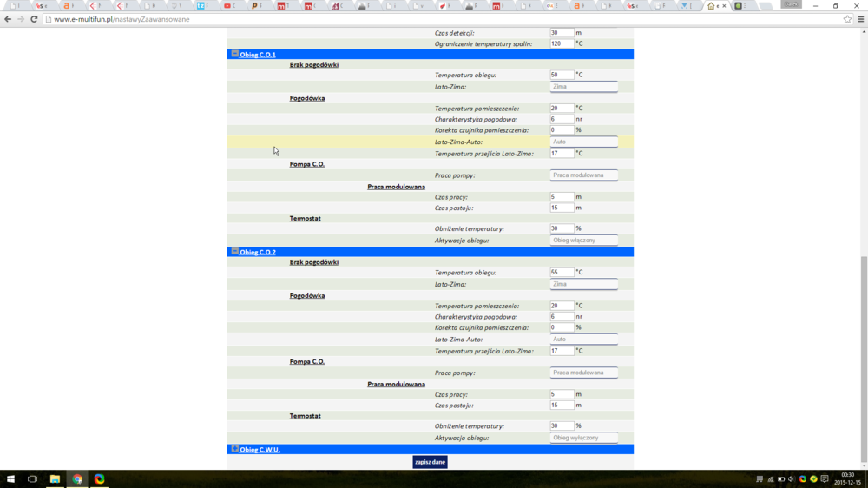Open File Explorer from the taskbar
The height and width of the screenshot is (488, 868).
click(x=55, y=478)
